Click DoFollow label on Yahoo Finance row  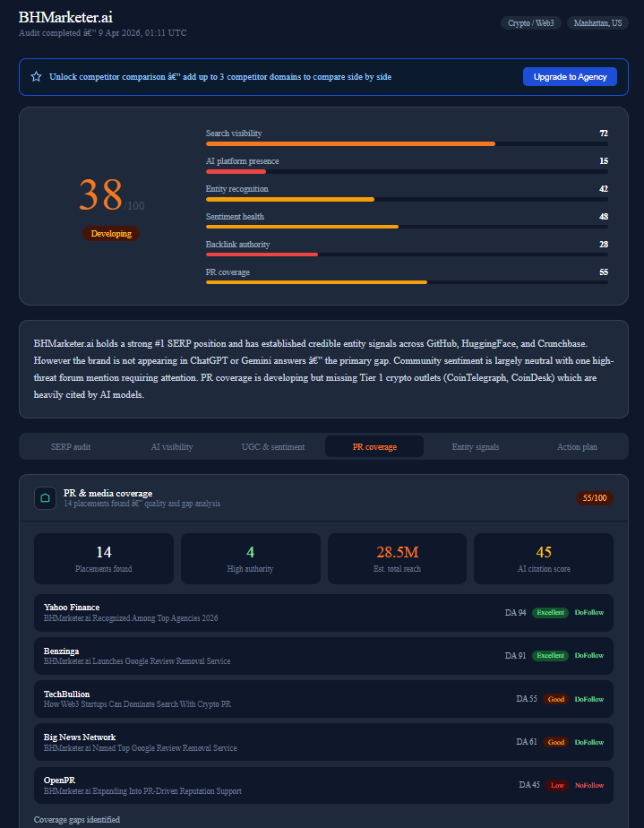(589, 613)
